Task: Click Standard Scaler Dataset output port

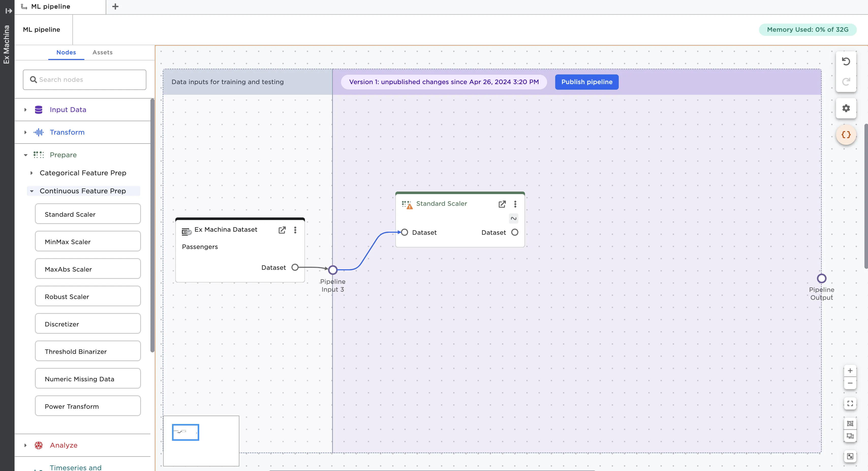Action: (x=515, y=232)
